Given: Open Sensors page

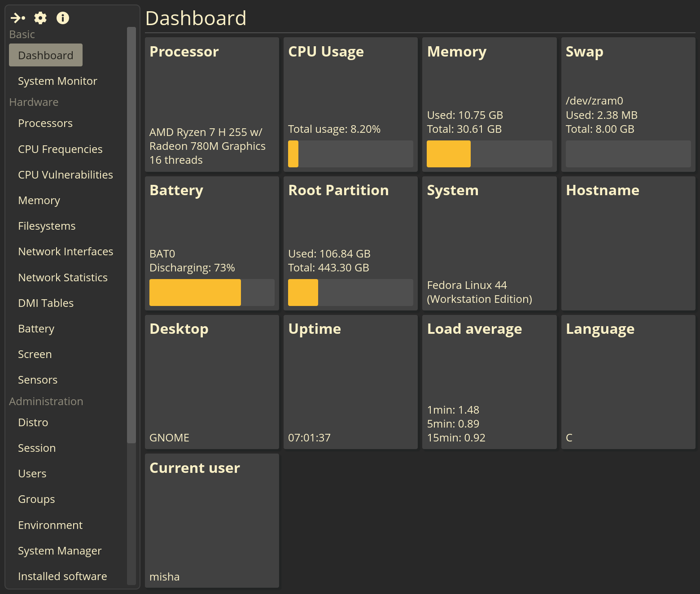Looking at the screenshot, I should (38, 380).
